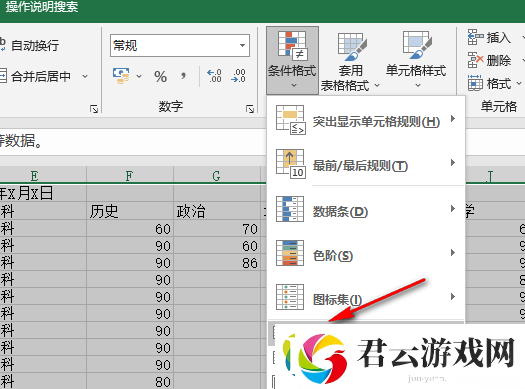Expand 图标集(I) submenu arrow
This screenshot has height=389, width=525.
click(453, 296)
